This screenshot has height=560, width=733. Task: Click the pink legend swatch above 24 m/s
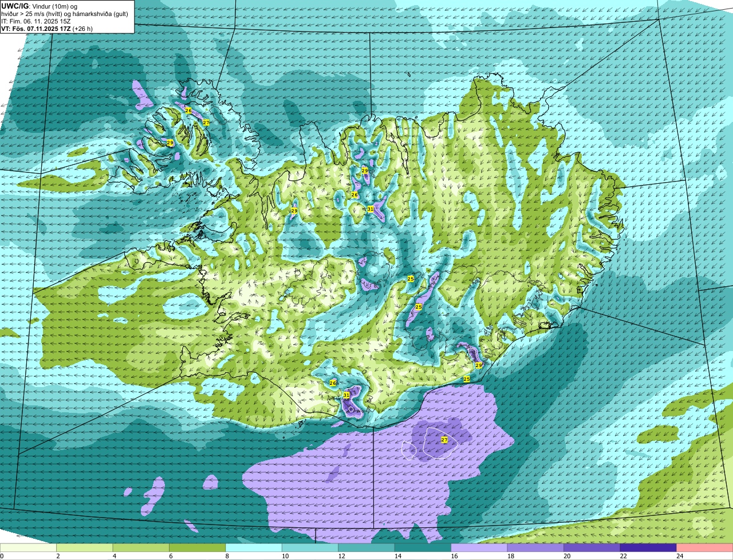coord(705,547)
